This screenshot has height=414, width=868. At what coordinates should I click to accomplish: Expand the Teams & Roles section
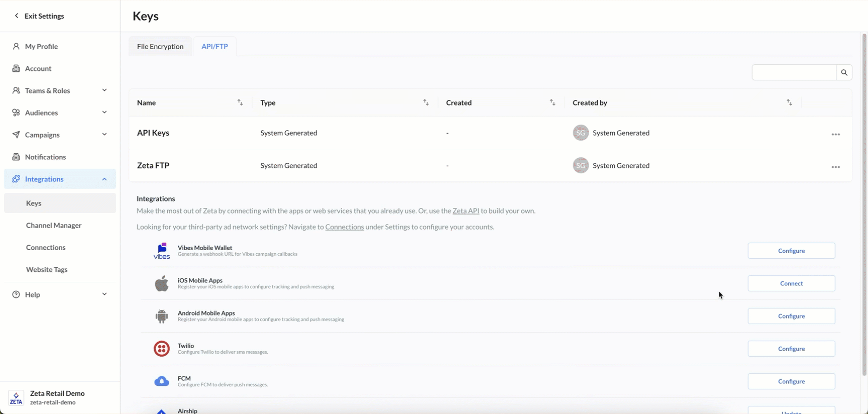point(104,90)
